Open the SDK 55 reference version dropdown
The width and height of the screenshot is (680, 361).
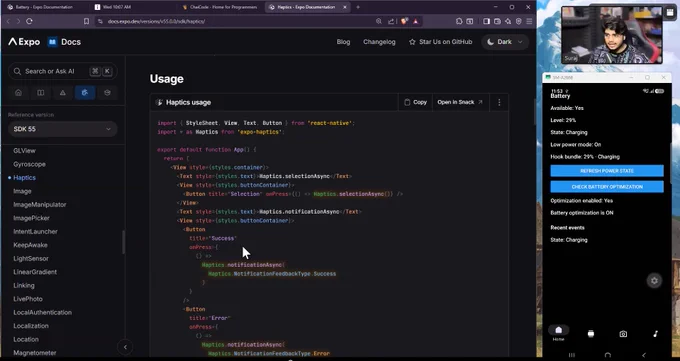[62, 129]
